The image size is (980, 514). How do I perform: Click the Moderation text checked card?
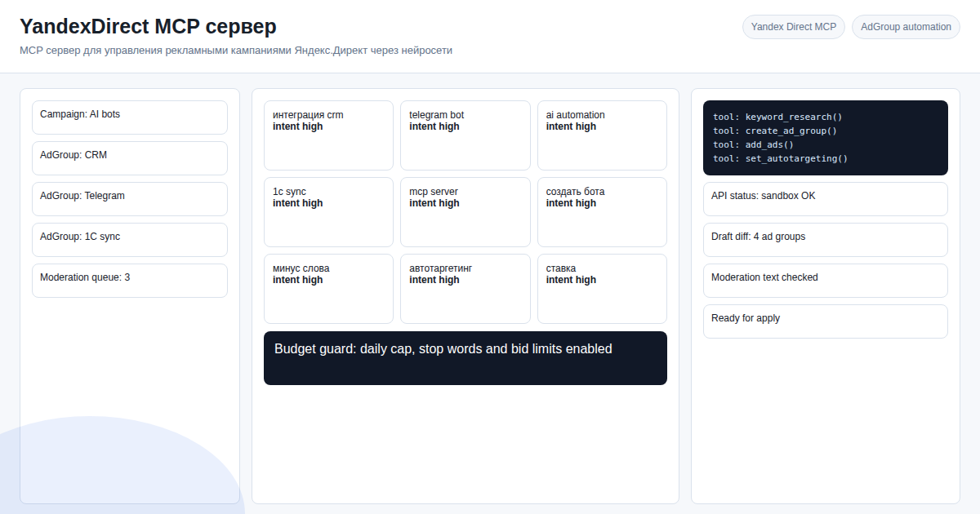click(x=826, y=281)
